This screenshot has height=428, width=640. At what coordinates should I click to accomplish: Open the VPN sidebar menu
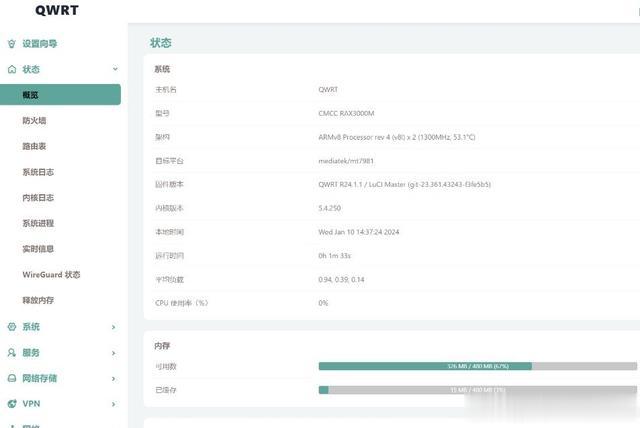31,404
